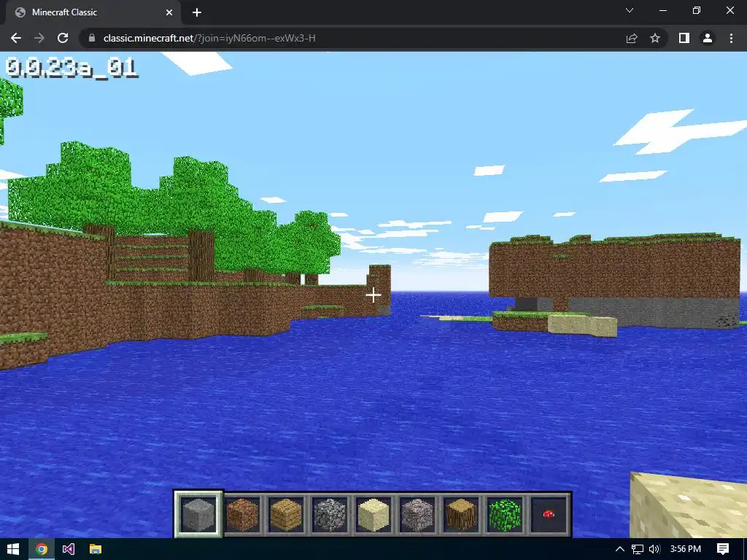Click the browser forward arrow
The width and height of the screenshot is (747, 560).
[x=39, y=38]
